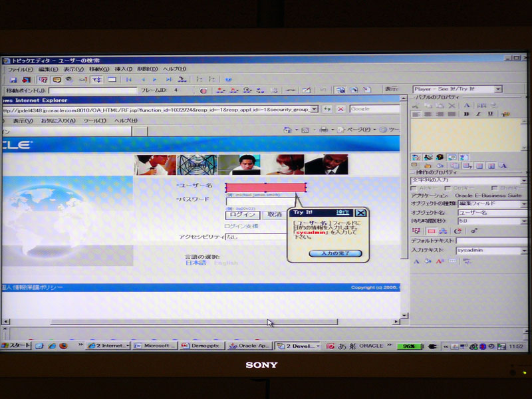Click the Google search box in Internet Explorer
The image size is (532, 399).
click(x=374, y=109)
